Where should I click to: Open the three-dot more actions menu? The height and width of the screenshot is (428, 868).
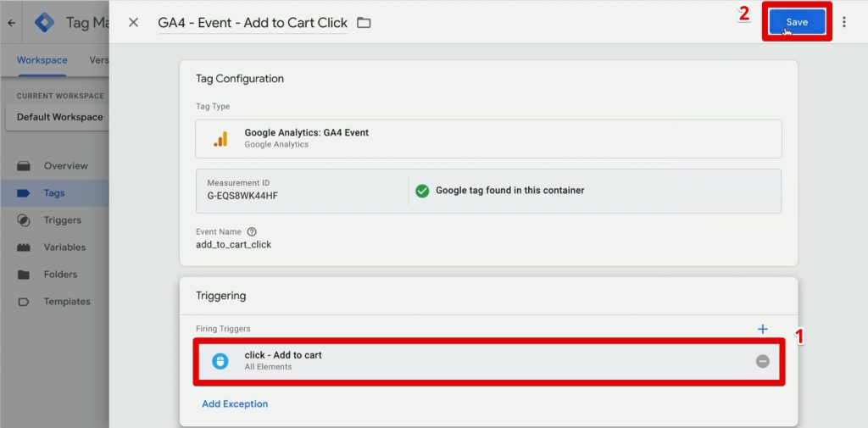click(843, 22)
